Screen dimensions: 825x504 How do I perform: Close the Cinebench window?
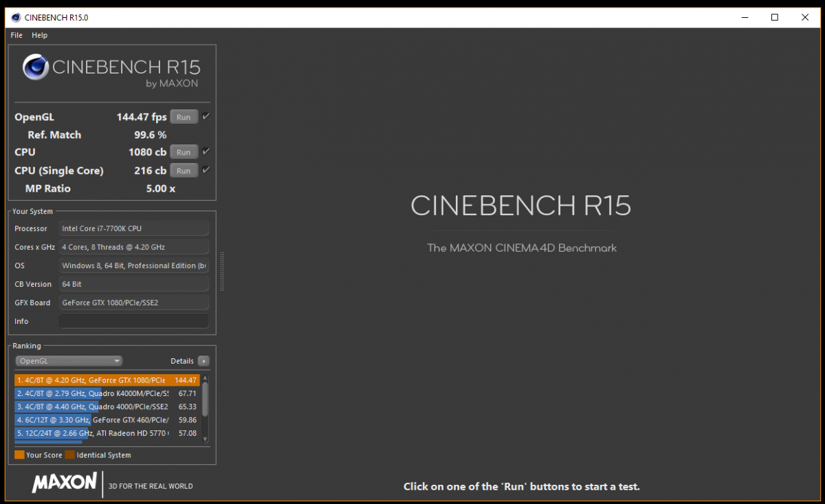[x=806, y=17]
